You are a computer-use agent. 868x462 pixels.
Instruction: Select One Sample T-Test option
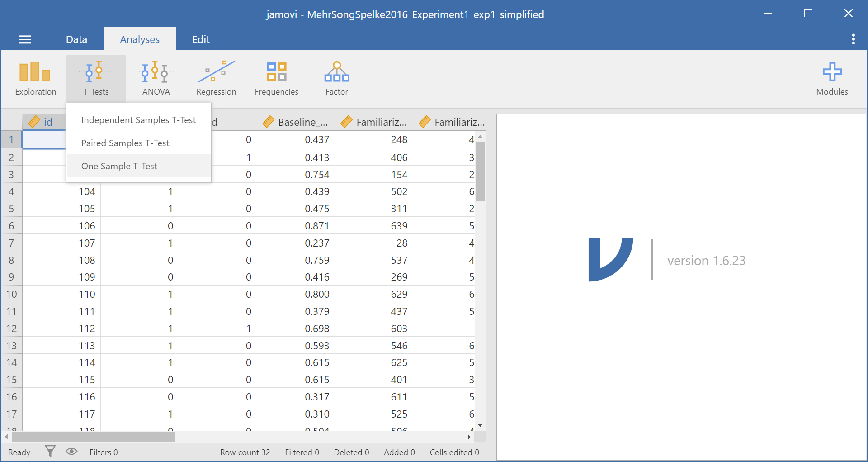pyautogui.click(x=119, y=166)
